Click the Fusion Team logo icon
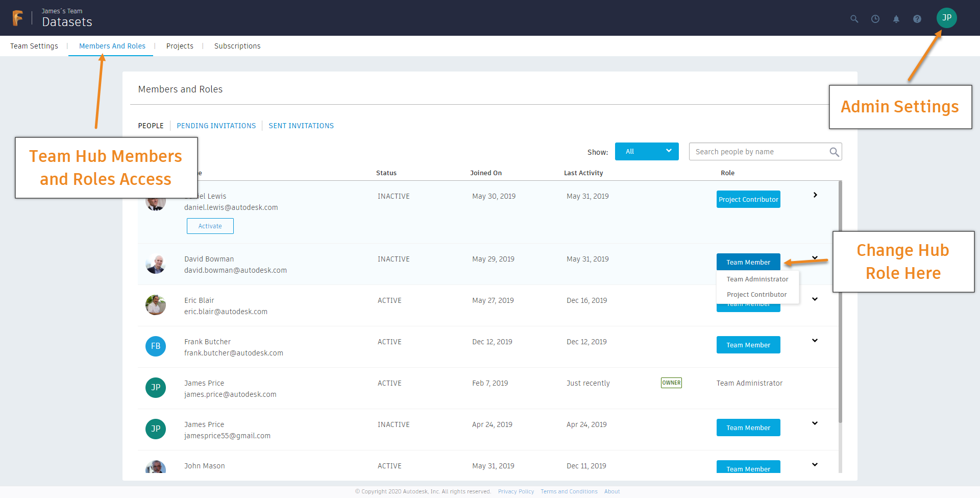The image size is (980, 498). click(x=17, y=18)
